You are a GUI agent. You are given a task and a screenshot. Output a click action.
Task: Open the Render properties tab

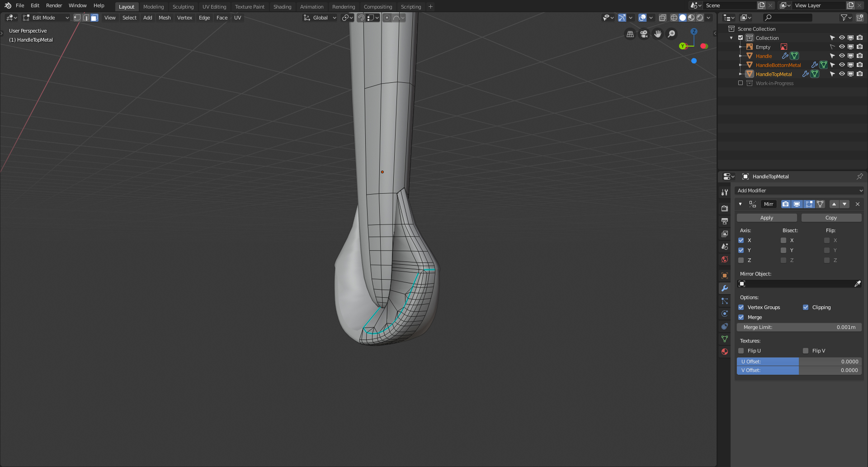coord(725,208)
